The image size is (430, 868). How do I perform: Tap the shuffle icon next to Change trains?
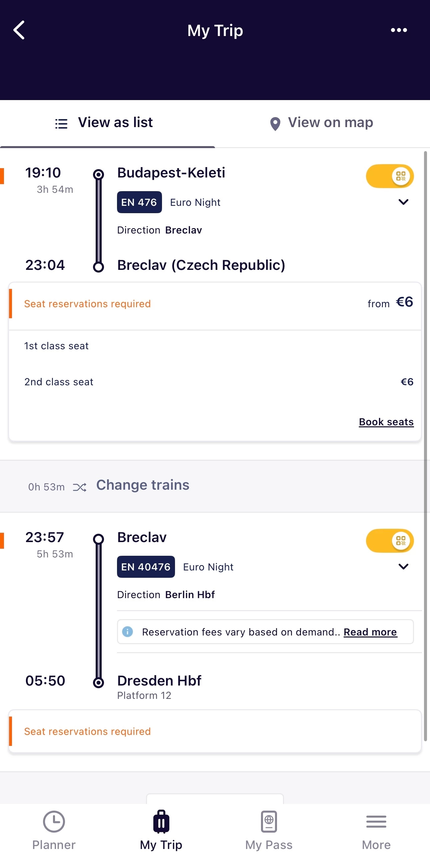click(x=80, y=487)
